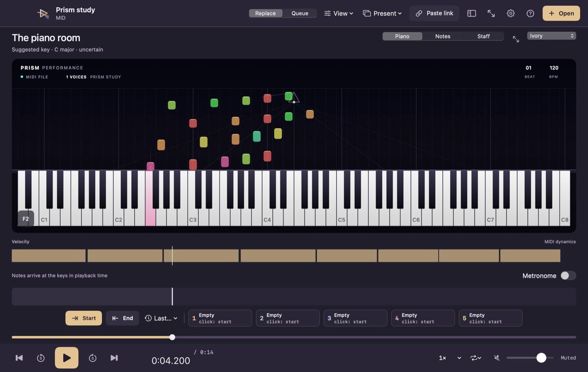The image size is (588, 372).
Task: Click empty cue slot 4
Action: point(423,318)
